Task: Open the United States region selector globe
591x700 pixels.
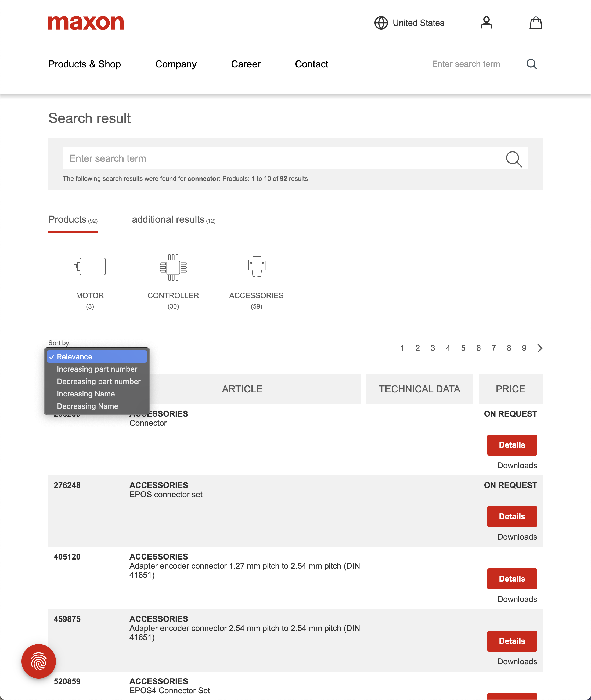Action: [x=381, y=23]
